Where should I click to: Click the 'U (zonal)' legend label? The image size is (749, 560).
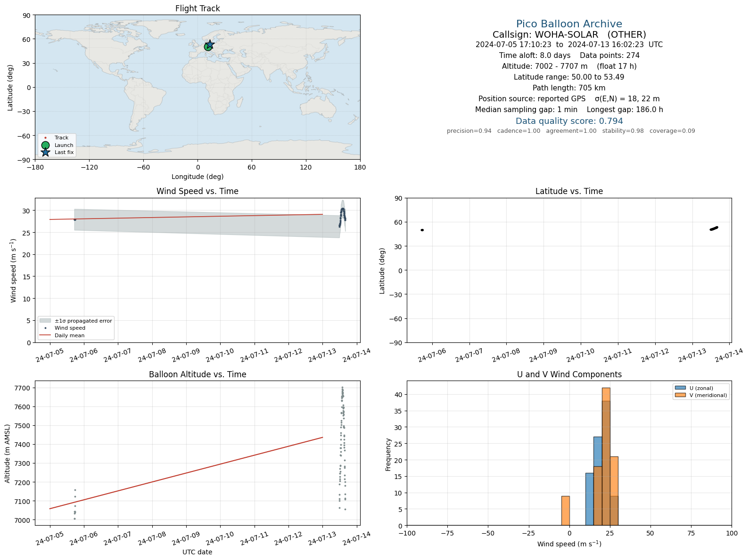[701, 388]
